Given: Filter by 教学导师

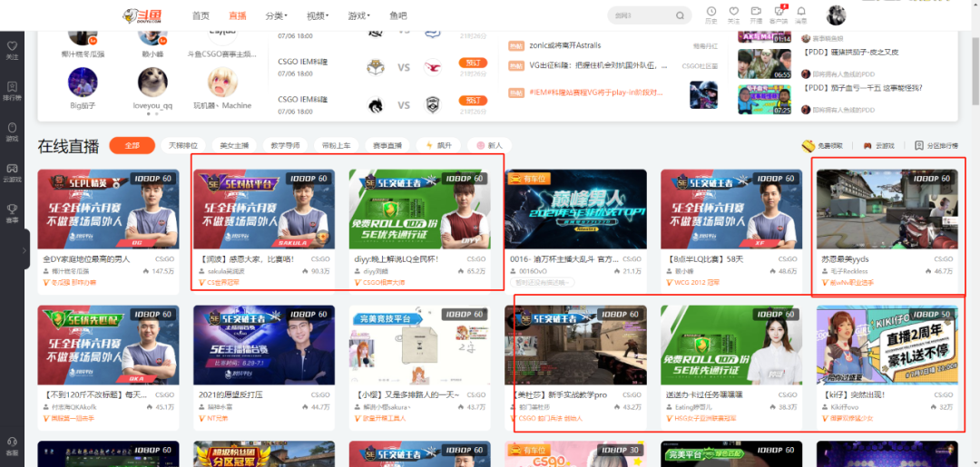Looking at the screenshot, I should 285,145.
